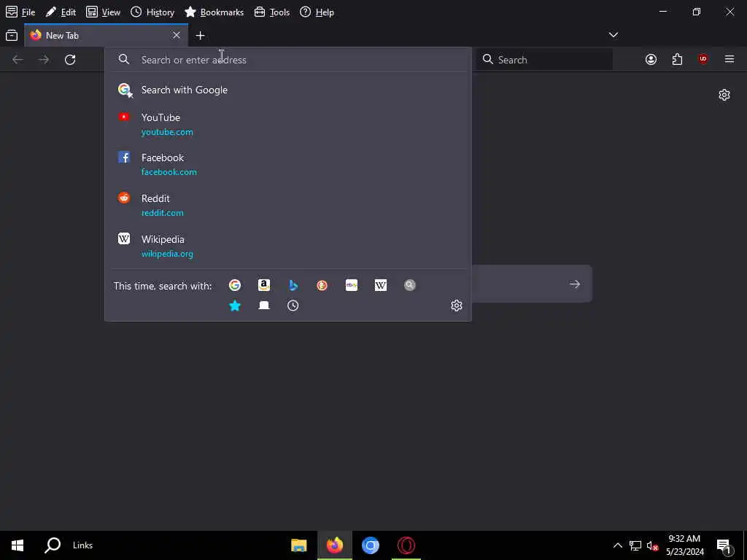Viewport: 747px width, 560px height.
Task: Reload the current page
Action: [x=70, y=60]
